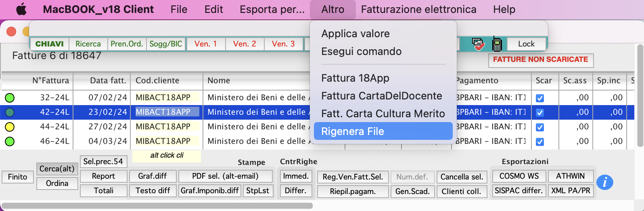Select Fatt. Carta Cultura Merito entry
This screenshot has width=644, height=211.
tap(383, 114)
